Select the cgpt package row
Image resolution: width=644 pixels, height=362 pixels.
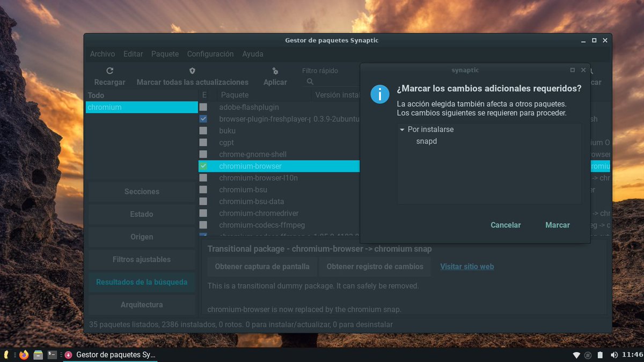(x=279, y=143)
